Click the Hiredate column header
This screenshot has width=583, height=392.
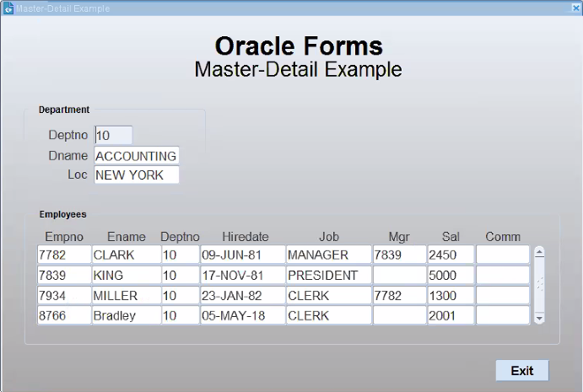246,237
